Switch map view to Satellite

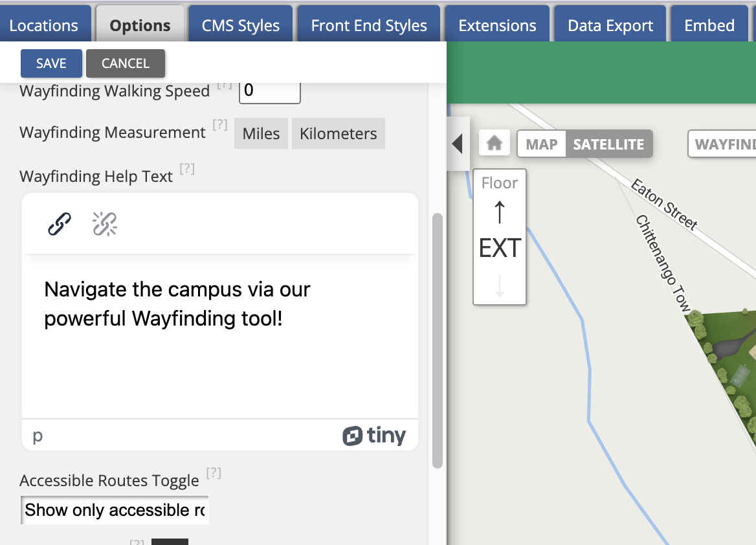click(x=608, y=144)
